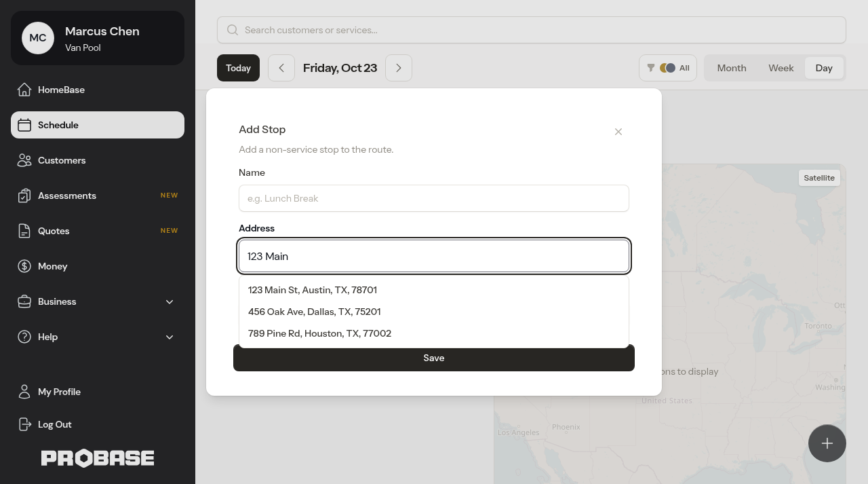Expand the Business submenu chevron
This screenshot has width=868, height=484.
point(170,301)
